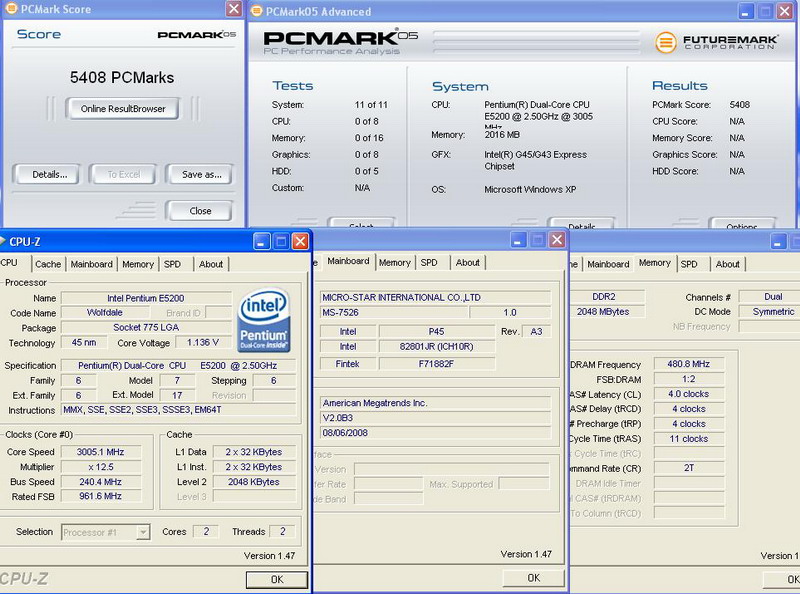Minimize the PCMark05 Advanced window
The width and height of the screenshot is (800, 594).
746,11
